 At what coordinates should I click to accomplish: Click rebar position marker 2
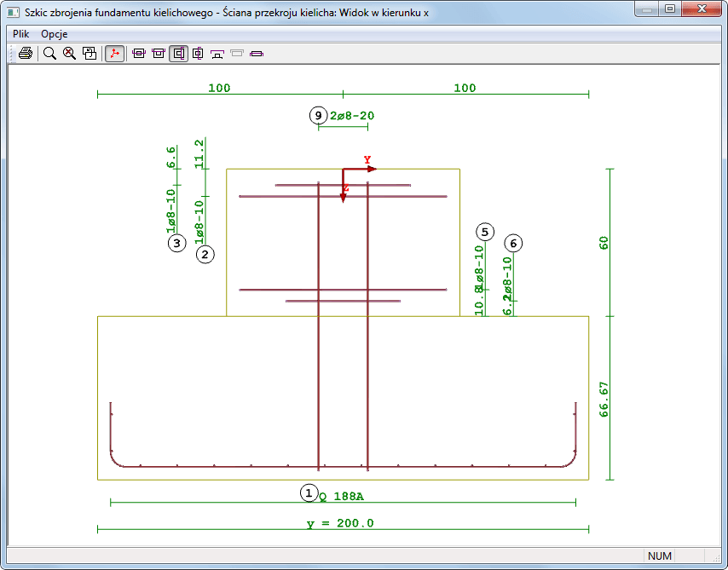click(x=205, y=255)
